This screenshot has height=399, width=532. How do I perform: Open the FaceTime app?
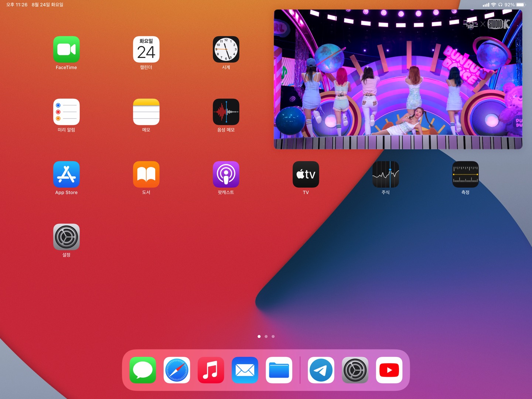66,50
